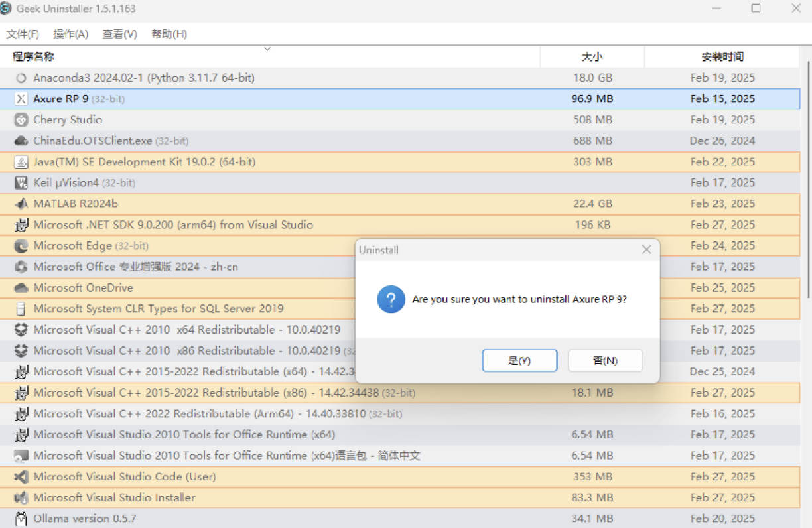Select the Cherry Studio name
Screen dimensions: 812x528
pos(68,120)
